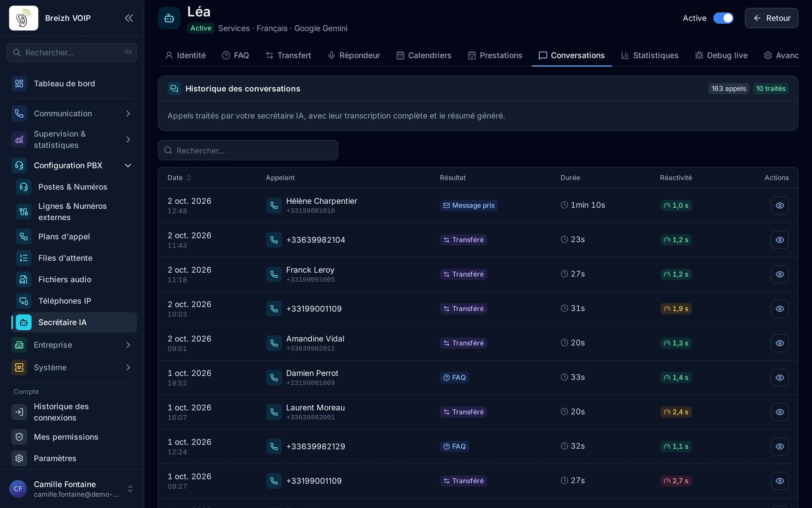Click phone icon for Damien Perrot
Image resolution: width=812 pixels, height=508 pixels.
[x=274, y=378]
